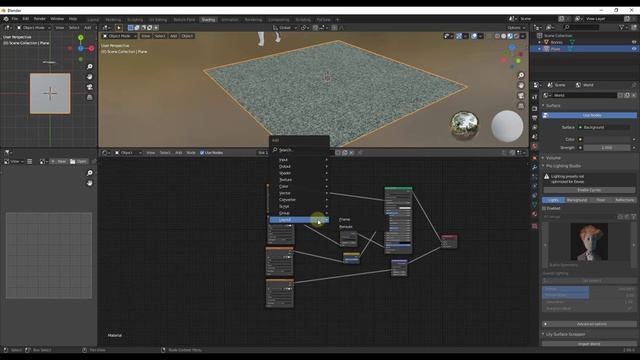The image size is (640, 360).
Task: Open Global transform orientation dropdown
Action: (x=284, y=28)
